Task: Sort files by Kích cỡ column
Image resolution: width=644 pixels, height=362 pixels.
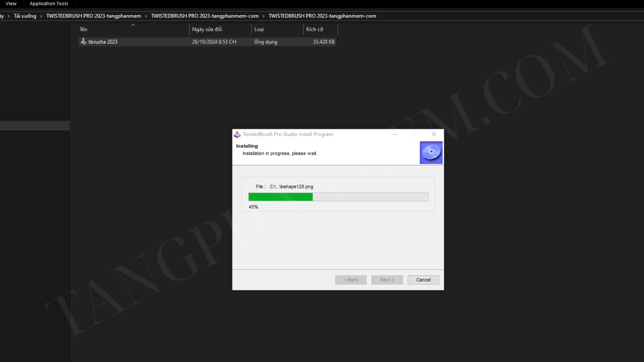Action: click(x=314, y=29)
